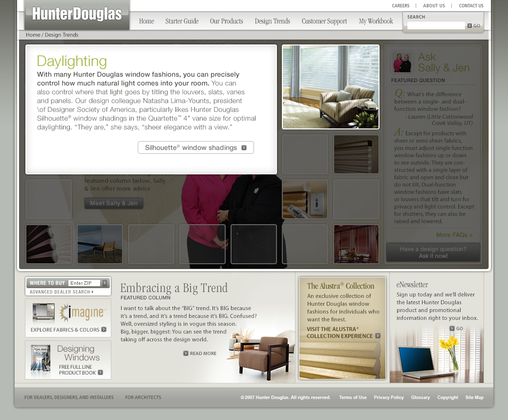The image size is (508, 420).
Task: Open the Customer Support menu
Action: pos(324,21)
